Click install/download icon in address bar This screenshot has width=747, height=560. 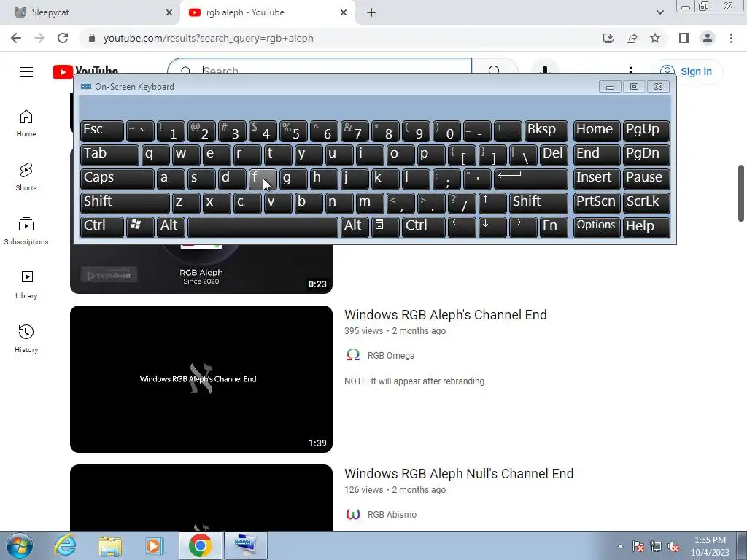(x=608, y=38)
